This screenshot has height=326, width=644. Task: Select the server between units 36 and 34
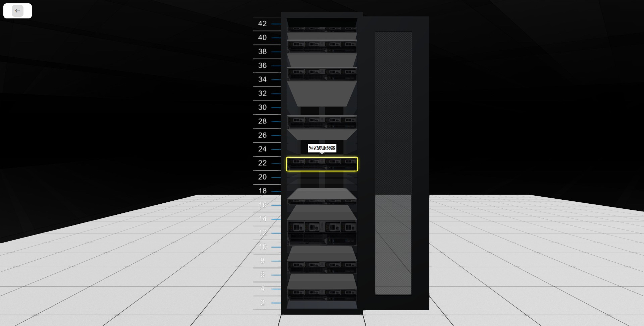point(322,74)
